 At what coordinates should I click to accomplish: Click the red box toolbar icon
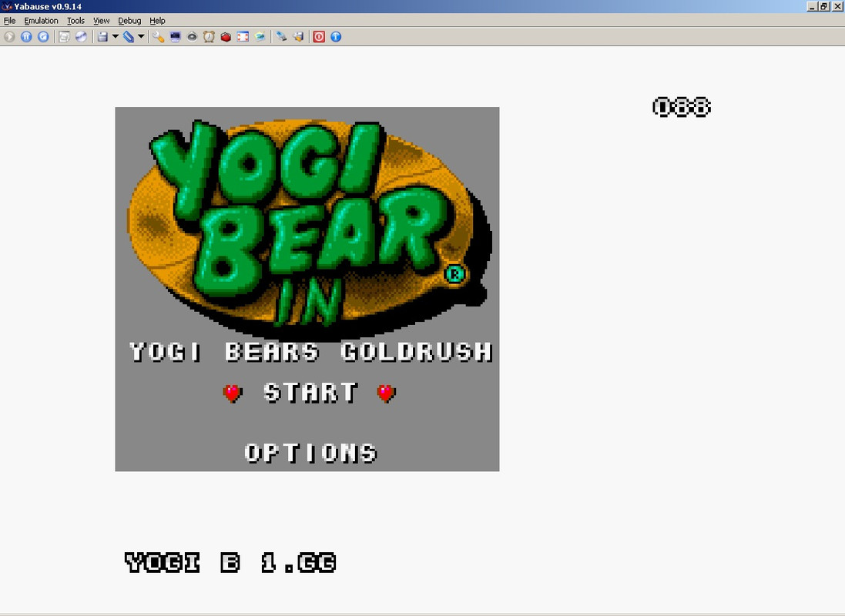(226, 37)
